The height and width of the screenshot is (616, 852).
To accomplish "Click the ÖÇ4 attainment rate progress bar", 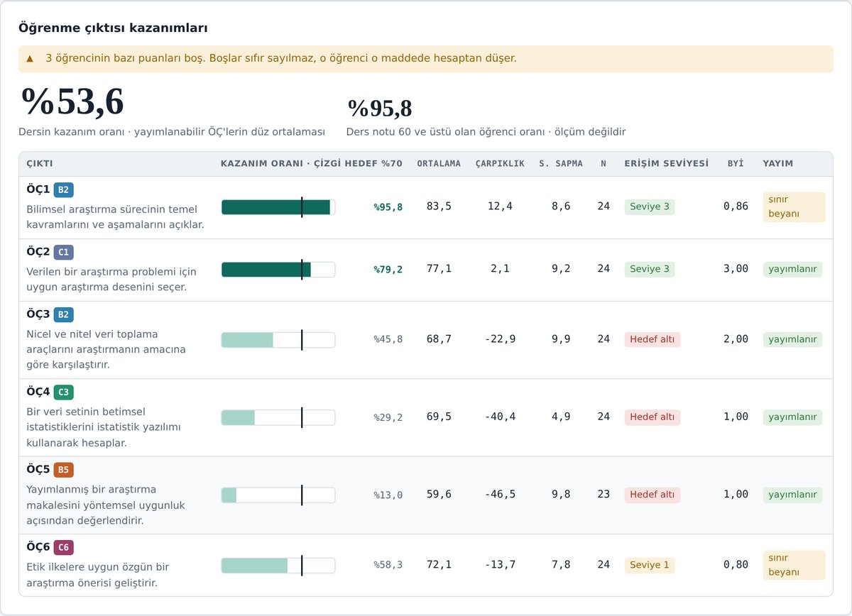I will [x=278, y=417].
